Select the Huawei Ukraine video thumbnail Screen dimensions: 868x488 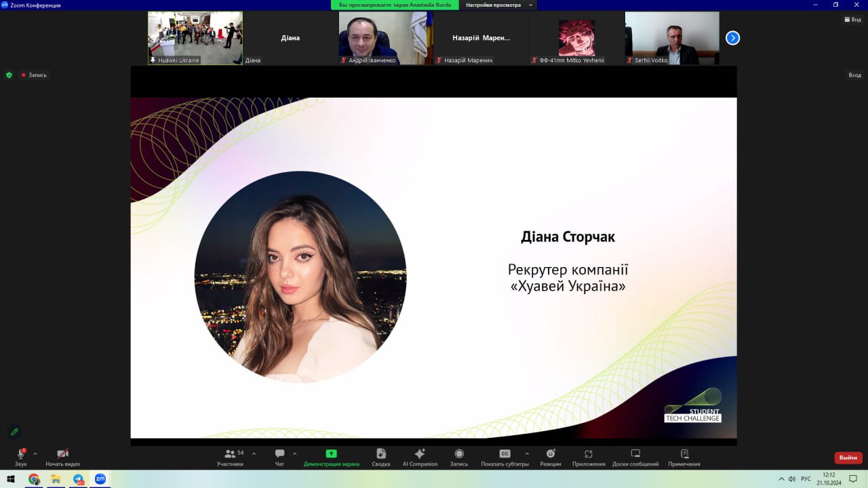pyautogui.click(x=195, y=38)
